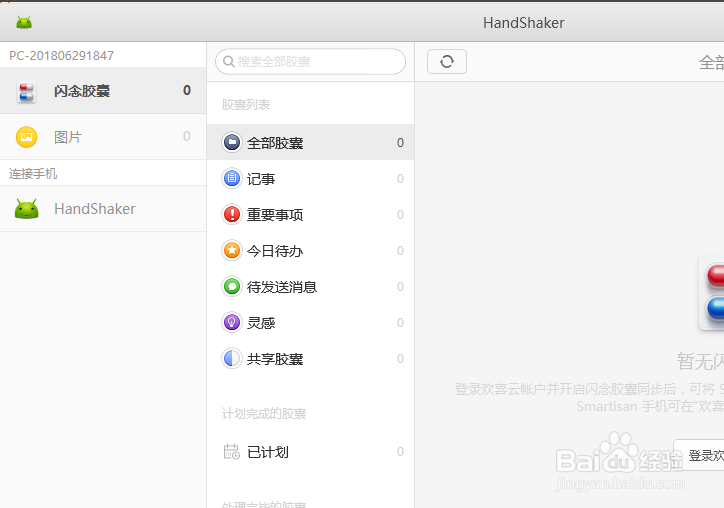Select the HandShaker text under 连接手机

click(95, 209)
